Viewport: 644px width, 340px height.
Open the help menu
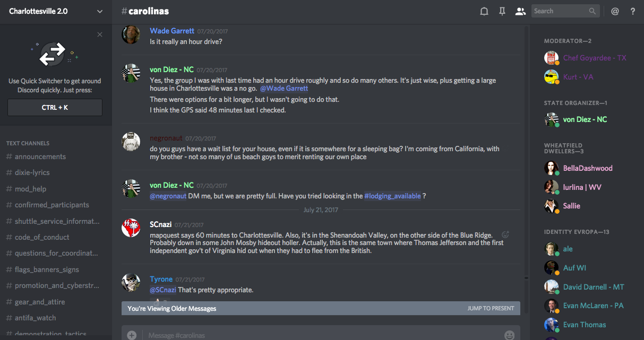click(633, 11)
